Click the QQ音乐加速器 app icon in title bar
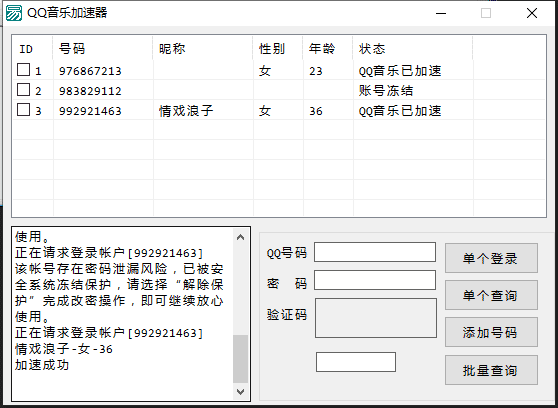The image size is (558, 408). coord(14,13)
